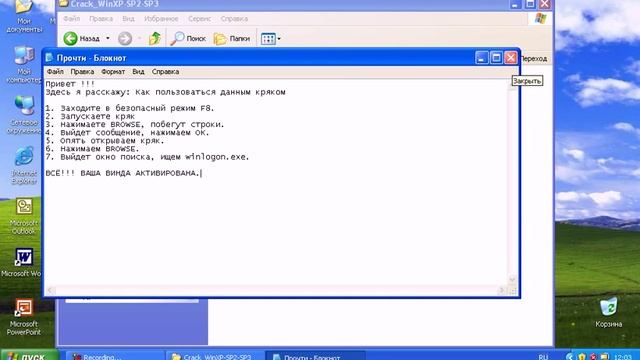This screenshot has height=360, width=640.
Task: Click line "1. Заходите в безопасный режим F8."
Action: click(130, 108)
